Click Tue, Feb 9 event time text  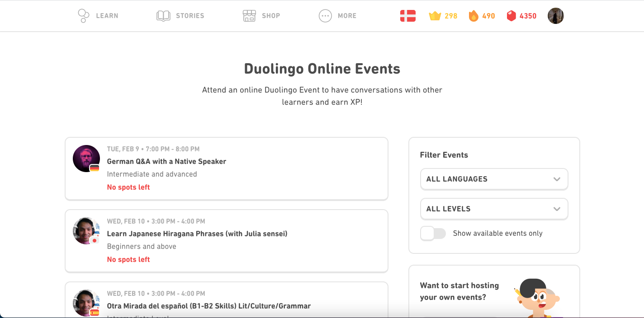tap(153, 149)
